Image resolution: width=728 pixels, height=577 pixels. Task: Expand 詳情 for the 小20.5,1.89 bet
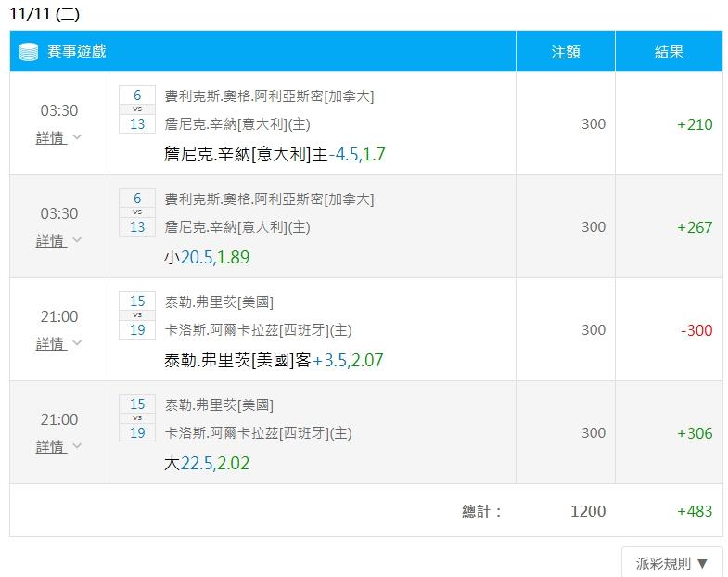click(x=58, y=240)
